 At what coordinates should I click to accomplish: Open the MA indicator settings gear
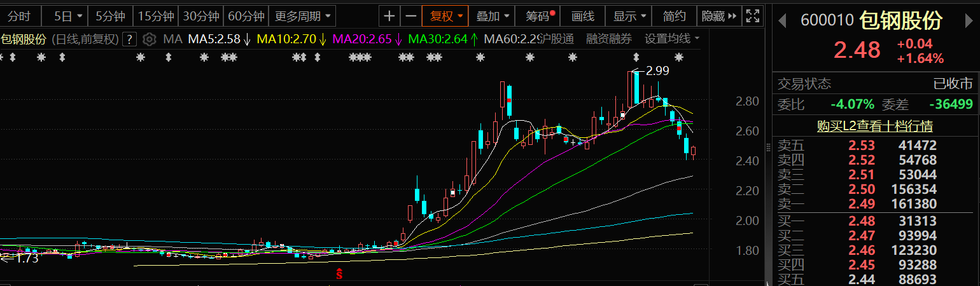coord(150,39)
